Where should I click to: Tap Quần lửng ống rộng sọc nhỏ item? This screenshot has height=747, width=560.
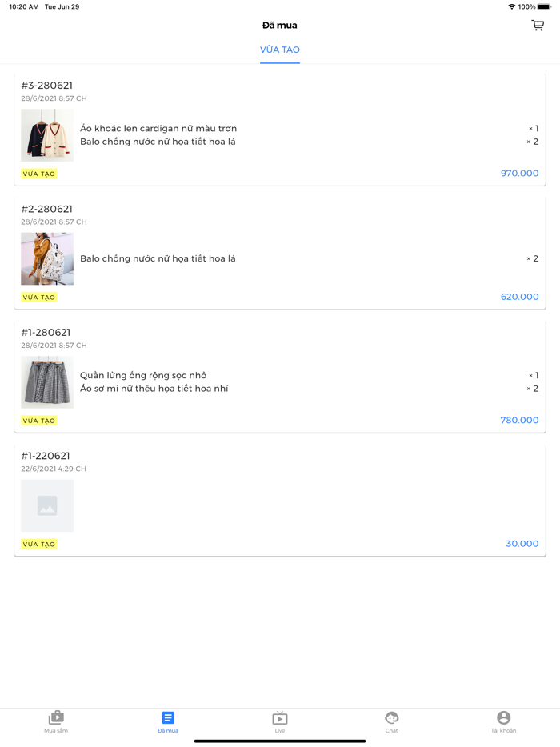pyautogui.click(x=143, y=375)
